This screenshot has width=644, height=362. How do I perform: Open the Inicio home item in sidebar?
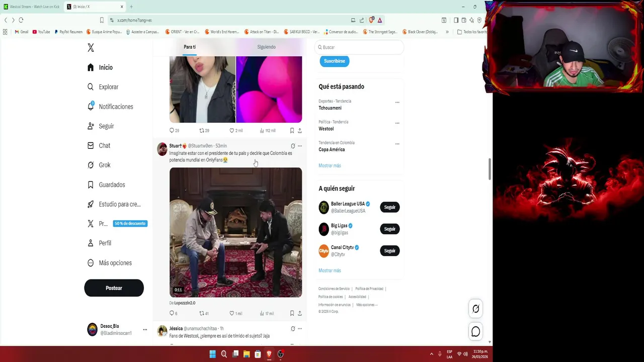pos(100,67)
